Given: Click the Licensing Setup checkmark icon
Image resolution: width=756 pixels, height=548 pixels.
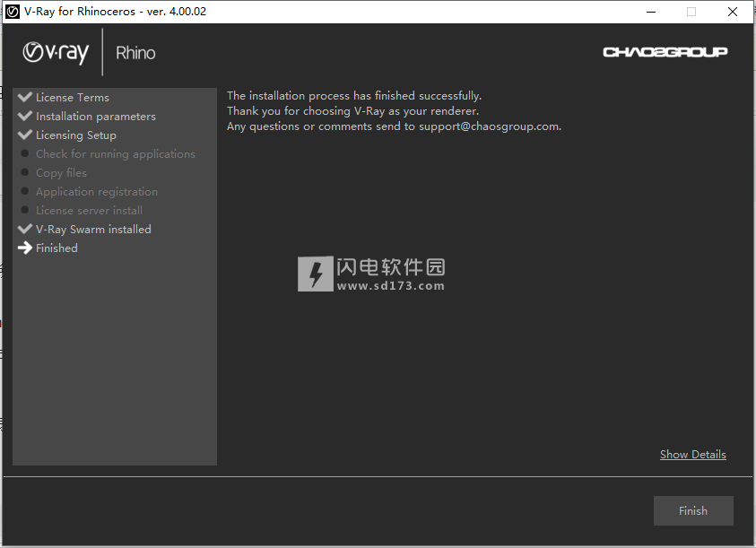Looking at the screenshot, I should pos(25,135).
